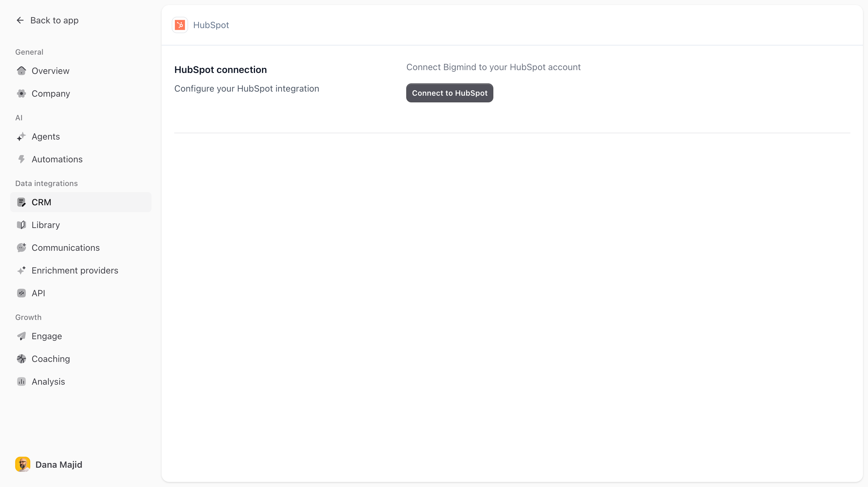
Task: Click the Growth section label
Action: [28, 317]
